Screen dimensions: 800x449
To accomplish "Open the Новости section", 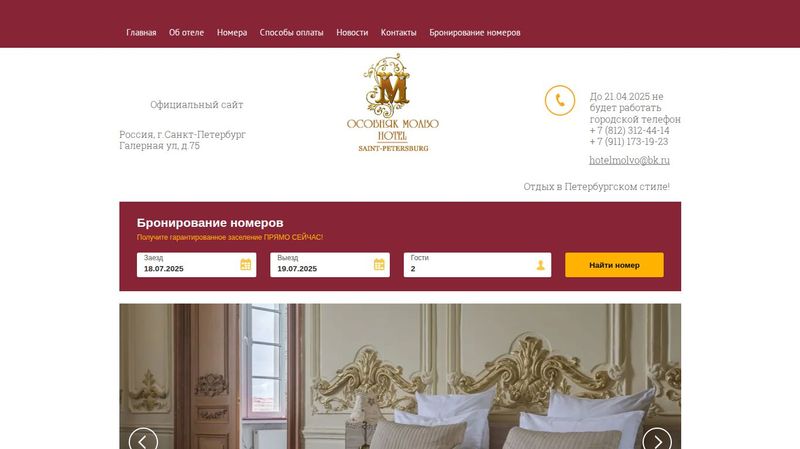I will pos(352,33).
